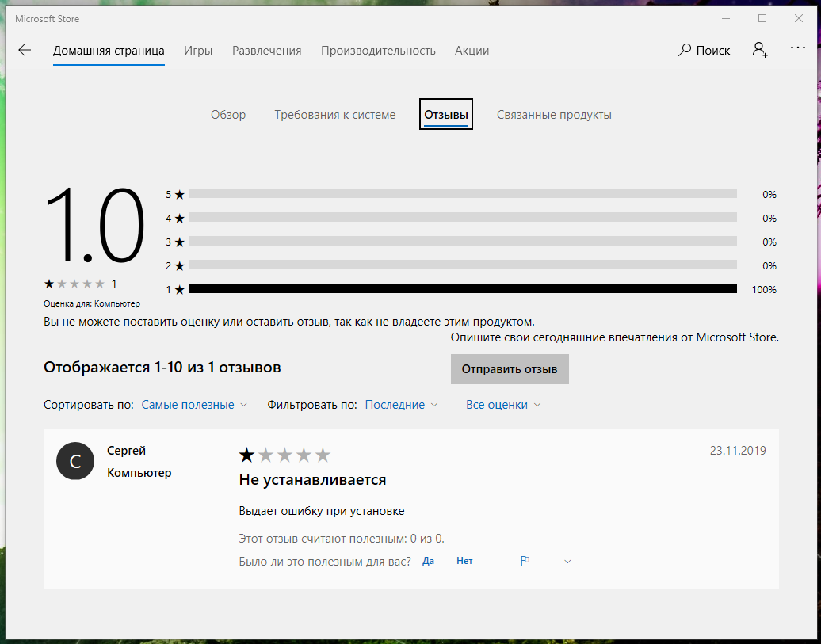Open the 'Требования к системе' tab

pos(334,115)
